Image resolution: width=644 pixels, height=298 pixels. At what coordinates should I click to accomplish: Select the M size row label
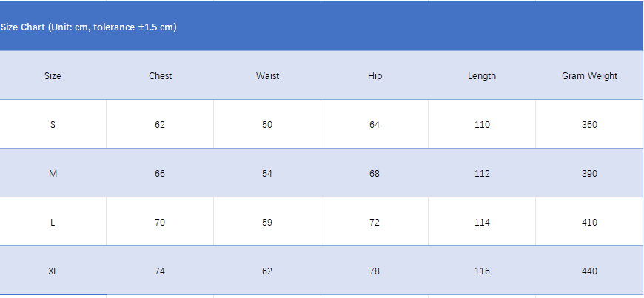pos(53,174)
